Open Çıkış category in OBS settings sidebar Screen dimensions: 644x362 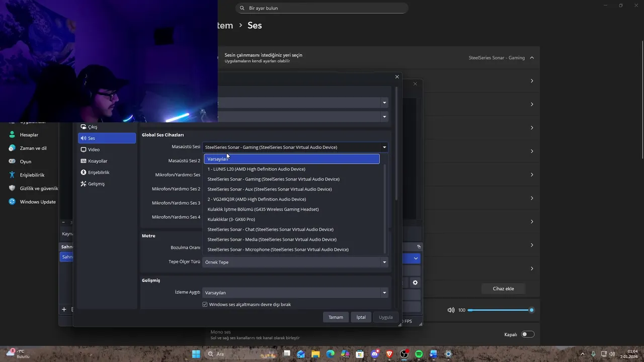pos(107,127)
